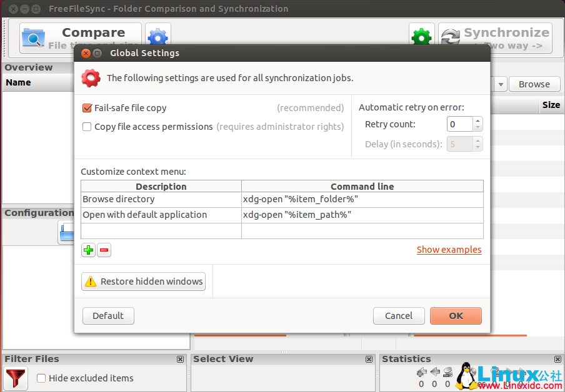Click the red funnel filter icon
565x392 pixels.
click(16, 378)
